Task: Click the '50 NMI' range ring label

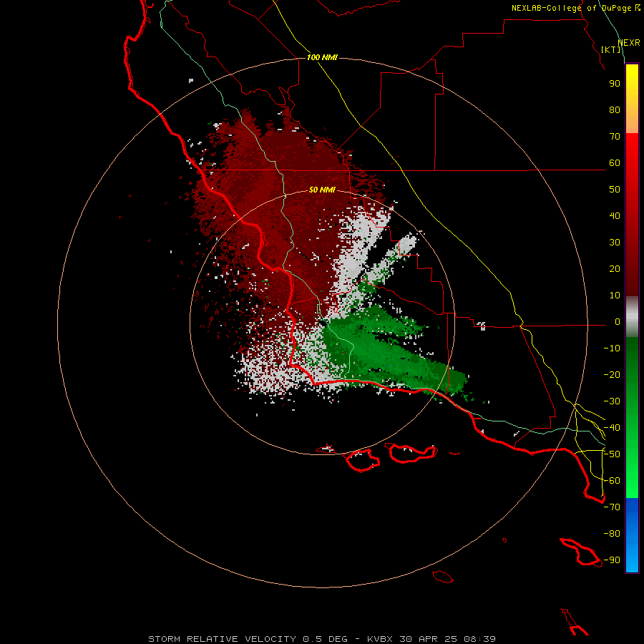Action: [322, 190]
